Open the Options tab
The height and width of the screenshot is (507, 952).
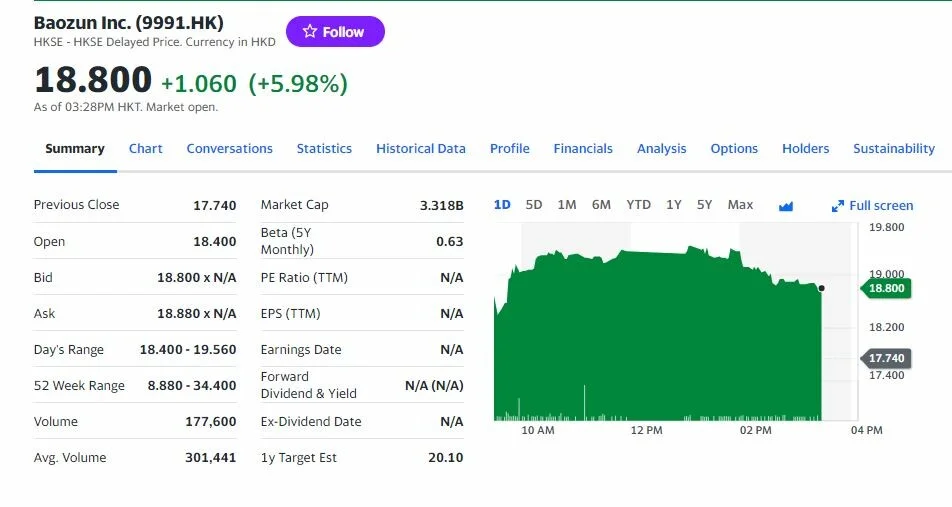734,149
